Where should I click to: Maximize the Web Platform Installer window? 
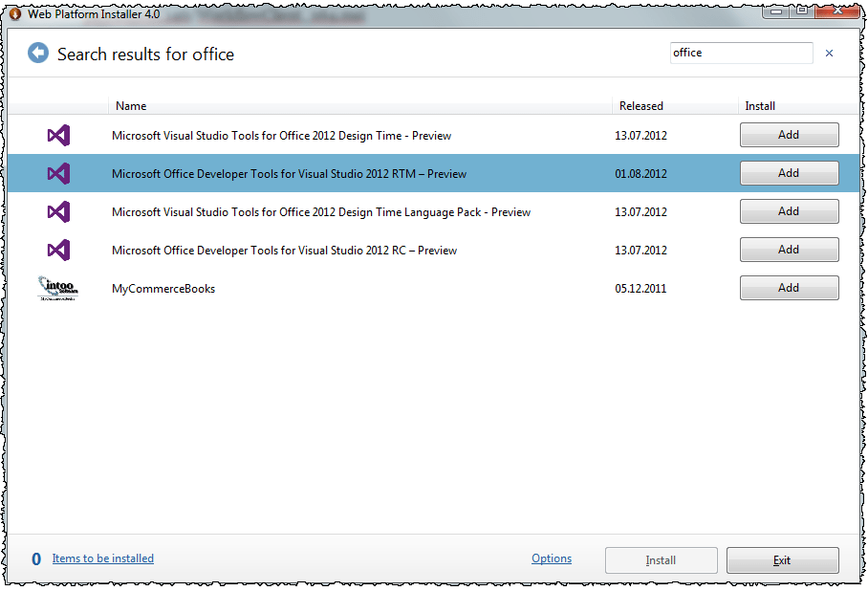802,11
